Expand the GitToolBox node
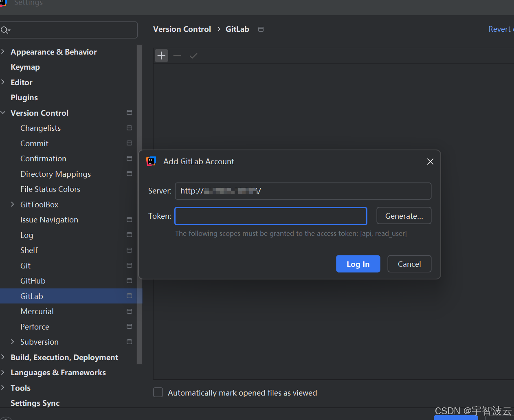 [x=12, y=204]
